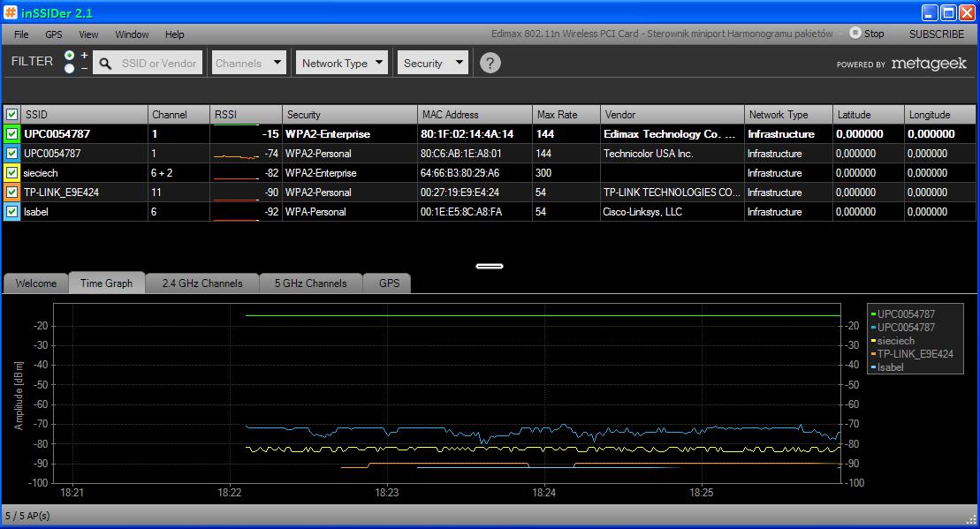Sort by the RSSI column header
980x529 pixels.
[x=246, y=114]
